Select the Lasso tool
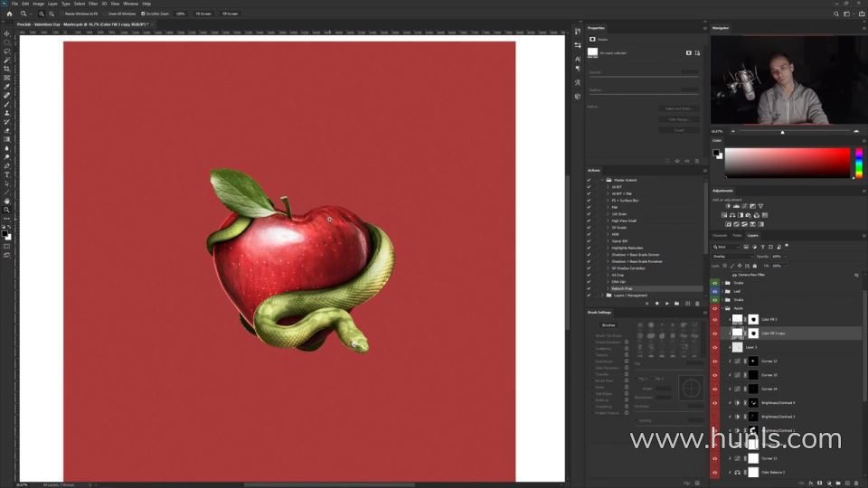The image size is (868, 488). tap(6, 52)
